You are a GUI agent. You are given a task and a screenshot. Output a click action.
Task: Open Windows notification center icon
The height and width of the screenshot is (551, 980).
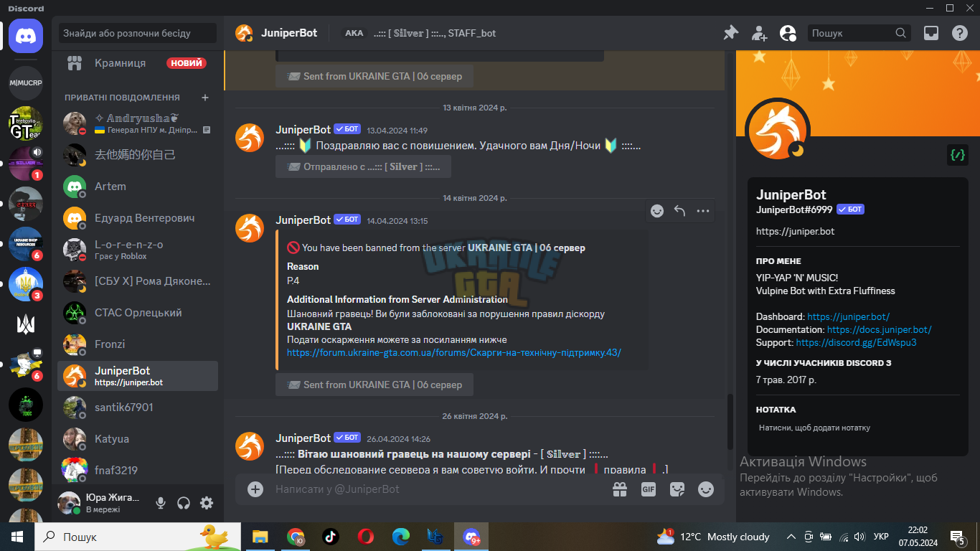[x=958, y=537]
